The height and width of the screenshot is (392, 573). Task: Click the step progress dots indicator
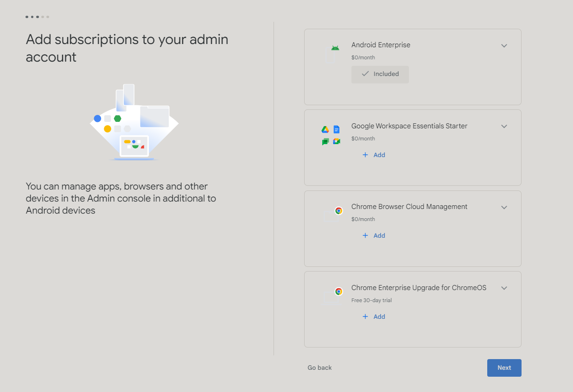tap(37, 17)
